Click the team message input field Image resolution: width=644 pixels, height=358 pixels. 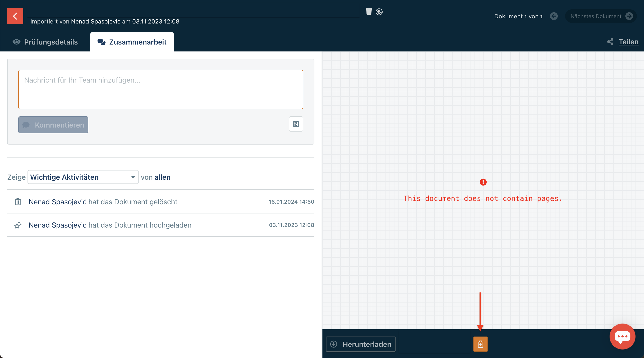pyautogui.click(x=161, y=89)
